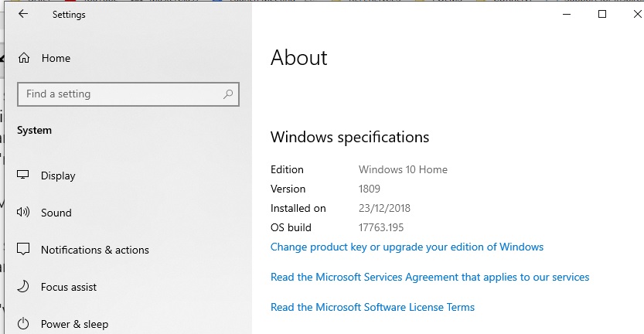Open the Home settings page

pos(56,58)
